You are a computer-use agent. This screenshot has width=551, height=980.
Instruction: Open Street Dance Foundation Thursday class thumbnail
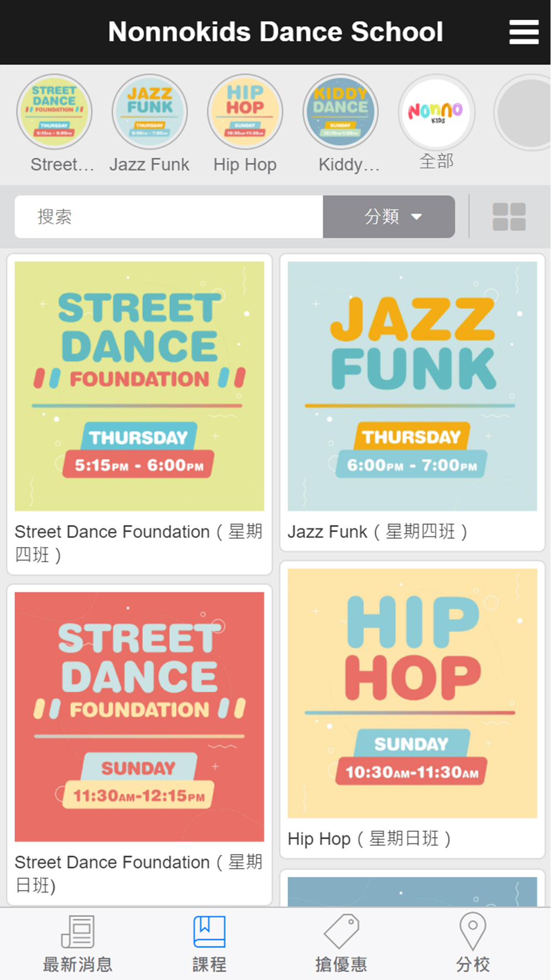[139, 386]
